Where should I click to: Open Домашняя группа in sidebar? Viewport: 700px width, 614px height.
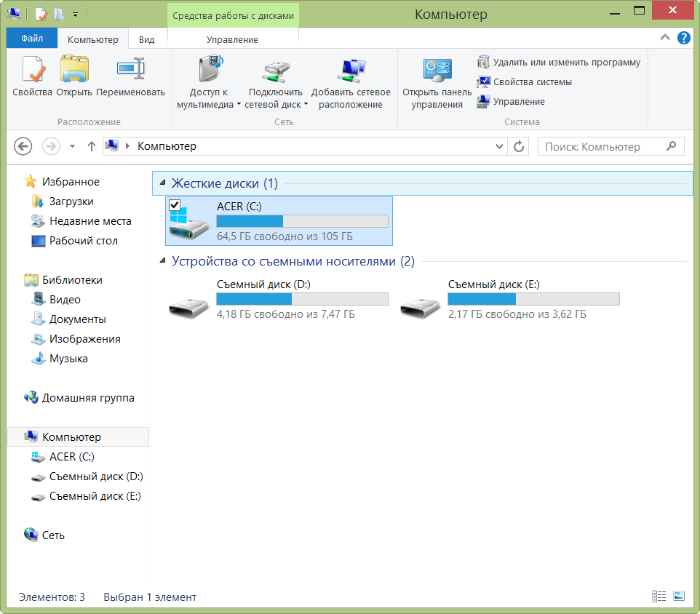click(79, 398)
